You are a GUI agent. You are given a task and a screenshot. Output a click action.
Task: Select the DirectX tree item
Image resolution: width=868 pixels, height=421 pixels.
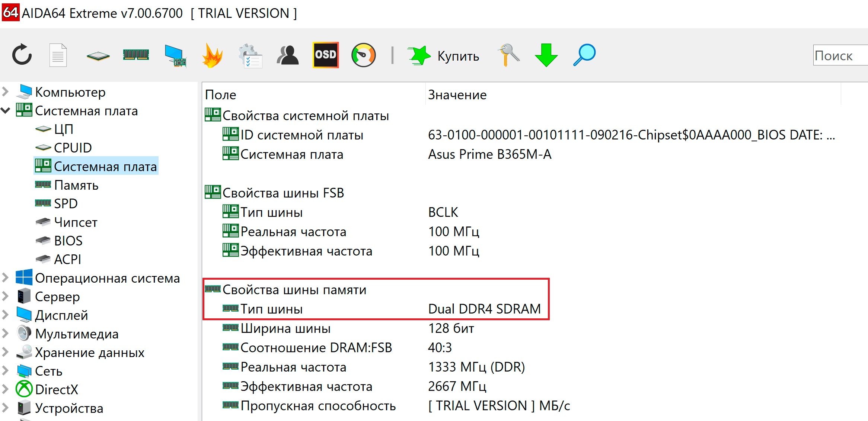47,389
